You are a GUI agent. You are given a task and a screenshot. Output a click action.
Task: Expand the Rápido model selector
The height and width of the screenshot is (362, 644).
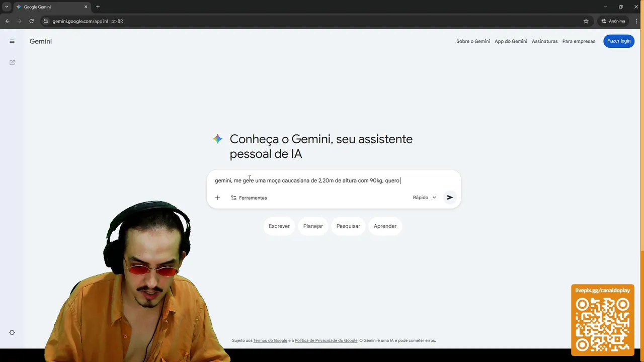(x=425, y=198)
